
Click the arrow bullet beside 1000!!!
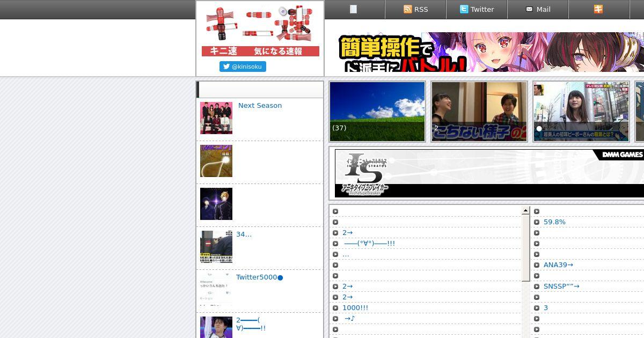point(335,308)
